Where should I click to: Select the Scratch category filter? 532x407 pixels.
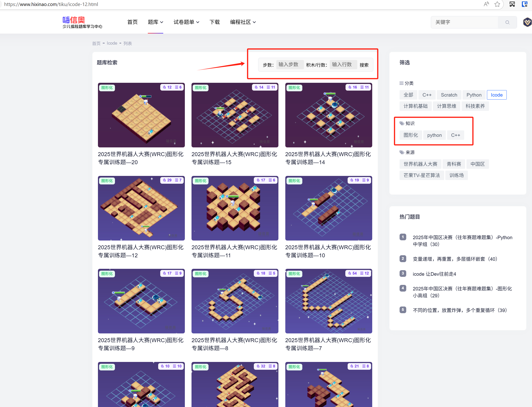[x=449, y=95]
